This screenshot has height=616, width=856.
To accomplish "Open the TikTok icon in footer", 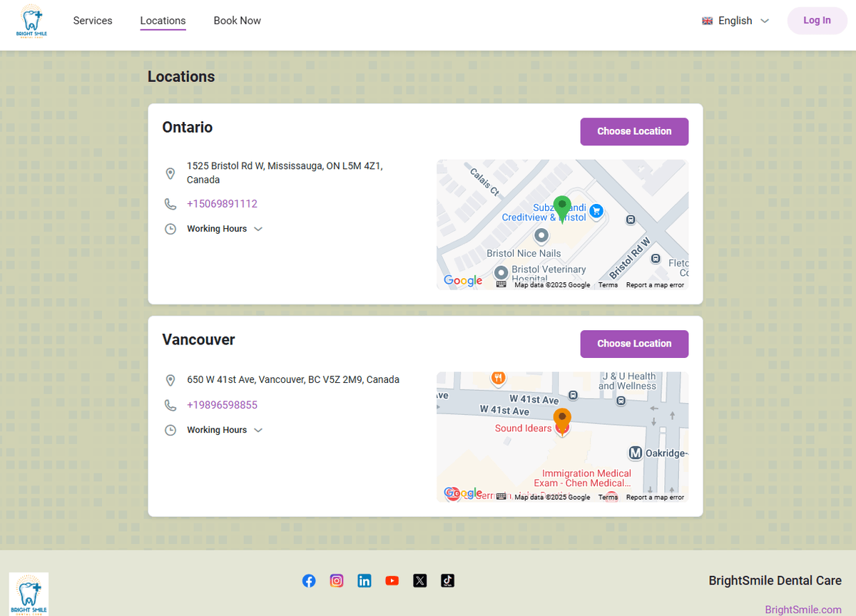I will pyautogui.click(x=447, y=581).
